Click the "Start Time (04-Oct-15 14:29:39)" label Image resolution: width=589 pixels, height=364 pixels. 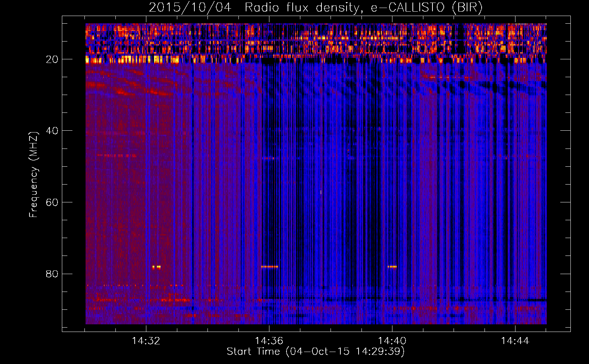click(x=316, y=352)
